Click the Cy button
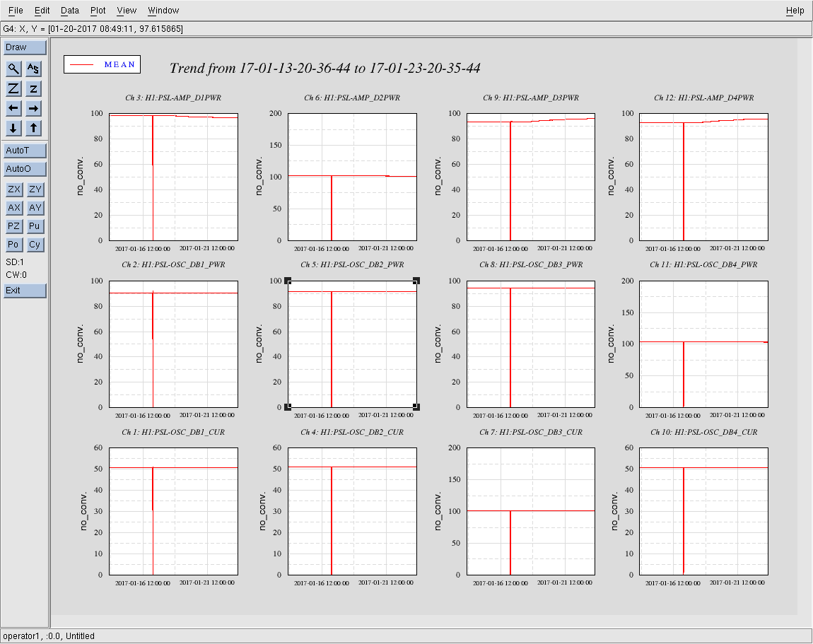The width and height of the screenshot is (813, 644). coord(35,245)
